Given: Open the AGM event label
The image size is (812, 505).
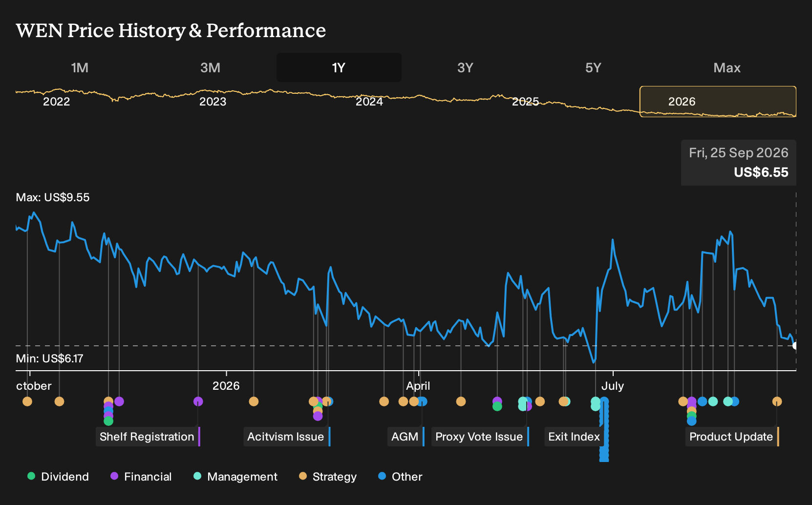Looking at the screenshot, I should (406, 437).
